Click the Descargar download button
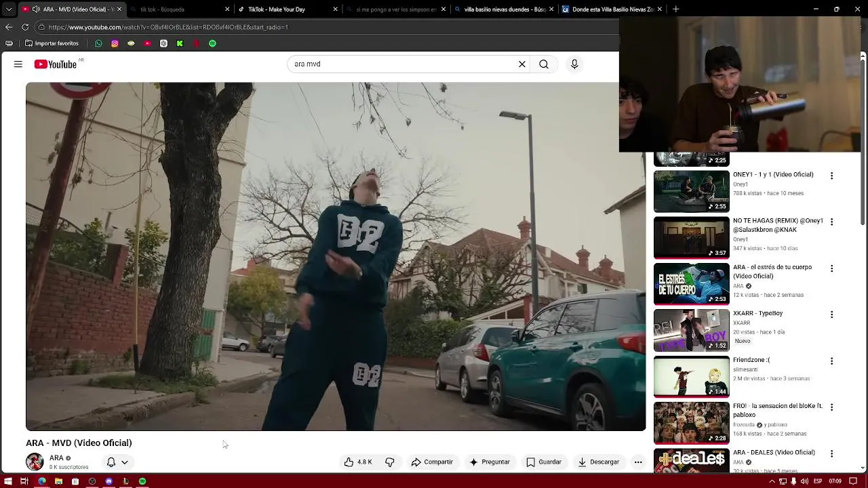 click(x=598, y=462)
